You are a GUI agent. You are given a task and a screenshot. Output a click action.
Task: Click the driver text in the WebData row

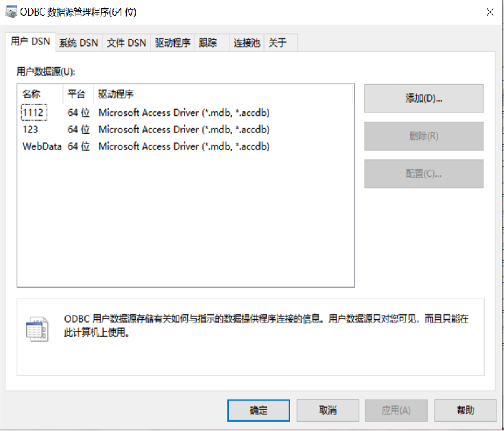coord(184,146)
